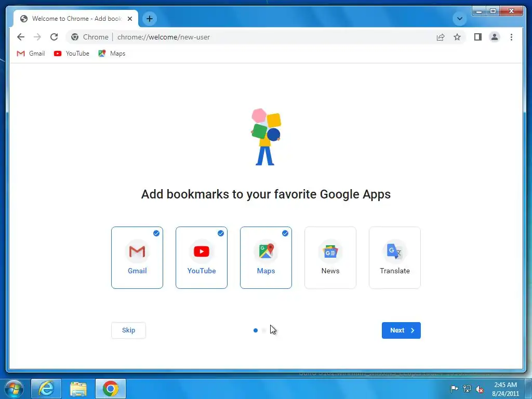The height and width of the screenshot is (399, 532).
Task: Open Windows Explorer from the taskbar
Action: [x=78, y=389]
